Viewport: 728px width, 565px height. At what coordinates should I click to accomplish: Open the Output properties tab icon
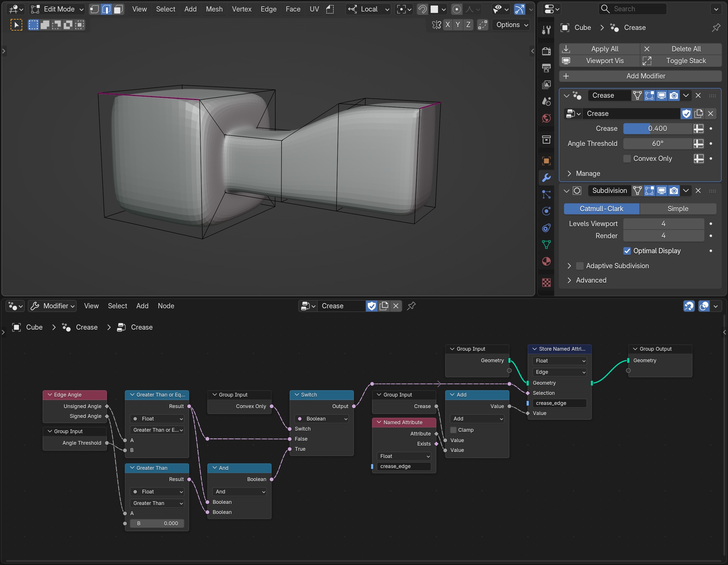click(x=546, y=68)
